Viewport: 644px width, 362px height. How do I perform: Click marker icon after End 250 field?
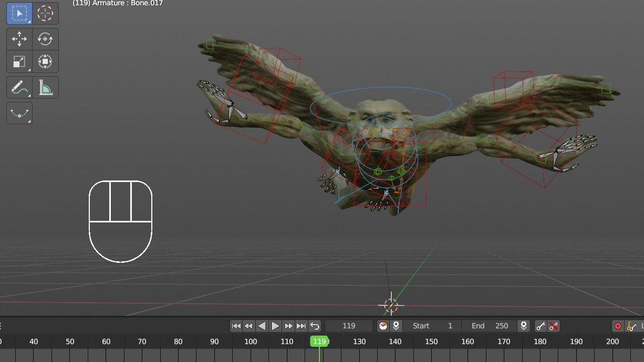(x=524, y=326)
